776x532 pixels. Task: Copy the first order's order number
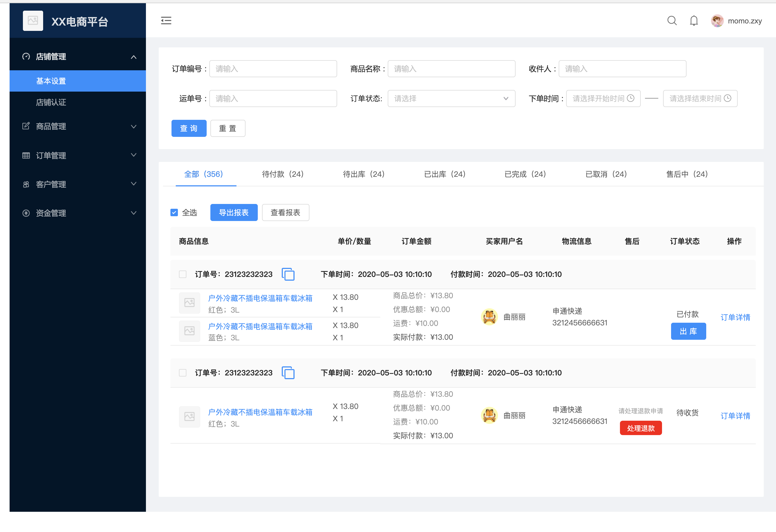coord(288,274)
